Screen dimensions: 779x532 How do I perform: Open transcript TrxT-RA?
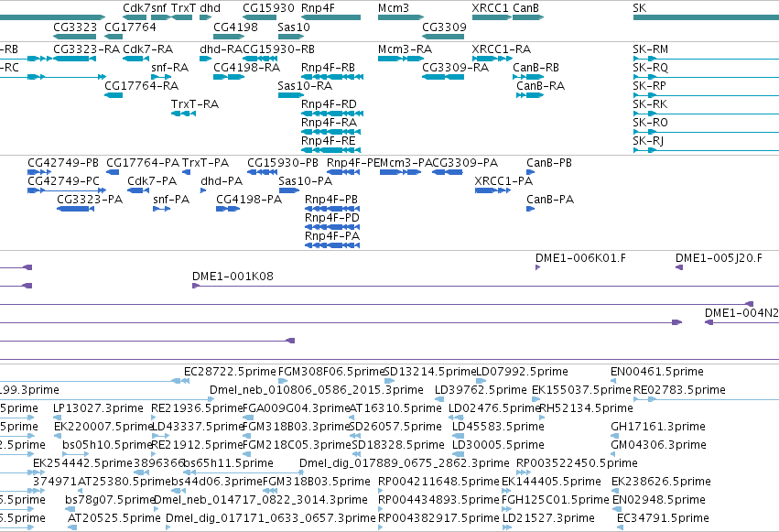[195, 104]
